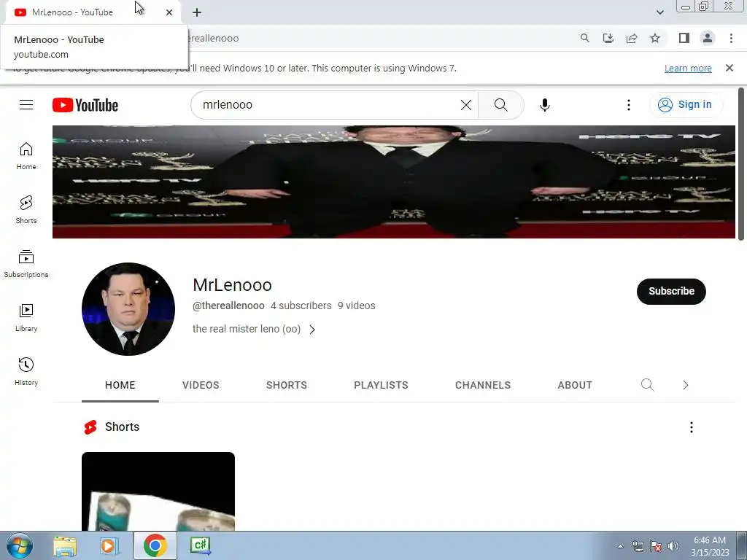Share this page via address bar icon
747x560 pixels.
[632, 38]
